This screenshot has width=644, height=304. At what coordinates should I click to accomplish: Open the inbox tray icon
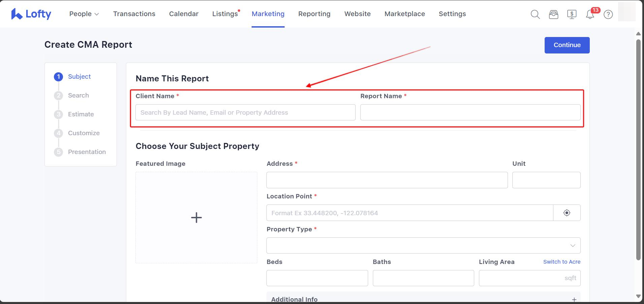click(553, 14)
